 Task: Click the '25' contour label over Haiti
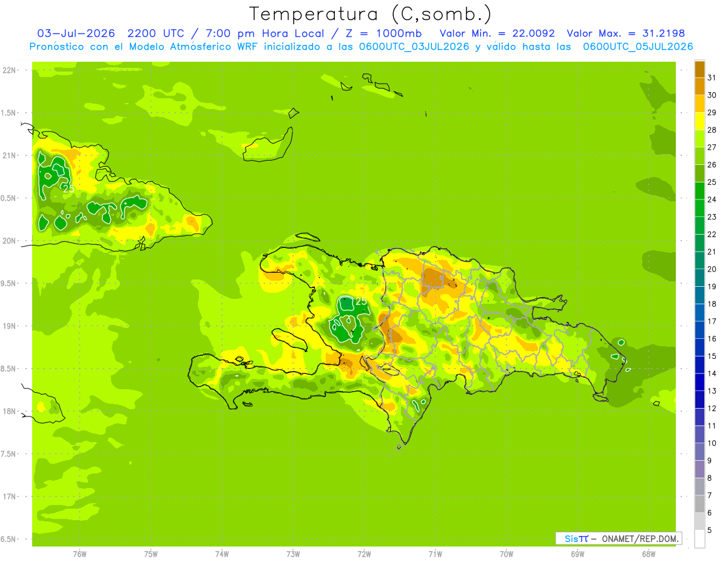pos(361,301)
